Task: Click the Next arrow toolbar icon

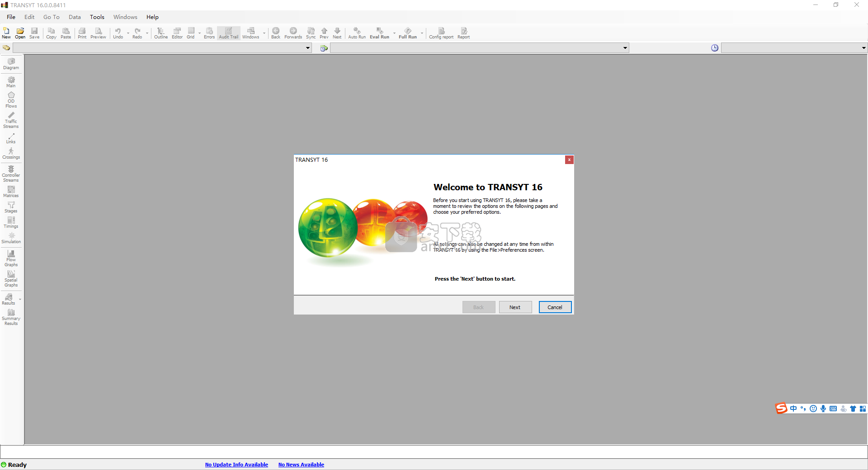Action: pos(337,33)
